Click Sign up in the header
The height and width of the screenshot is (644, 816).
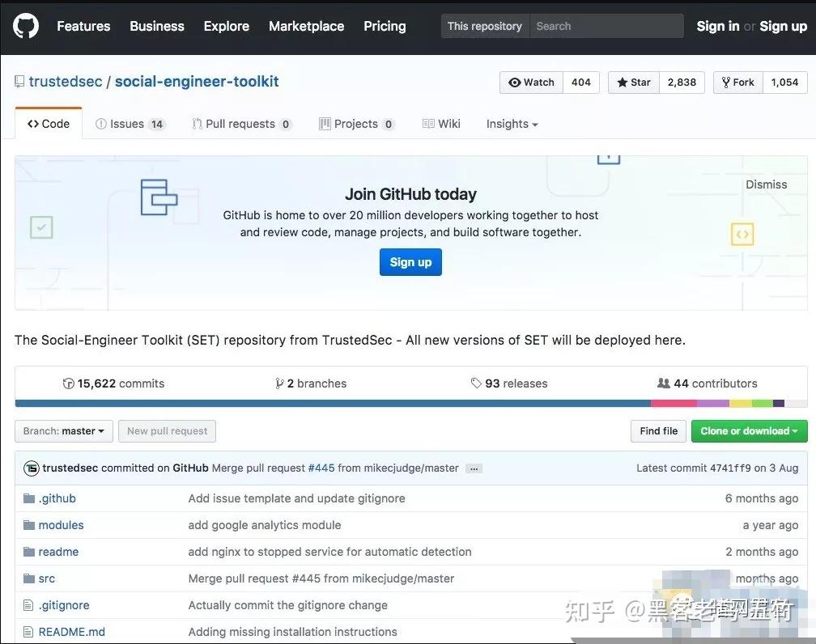click(784, 26)
